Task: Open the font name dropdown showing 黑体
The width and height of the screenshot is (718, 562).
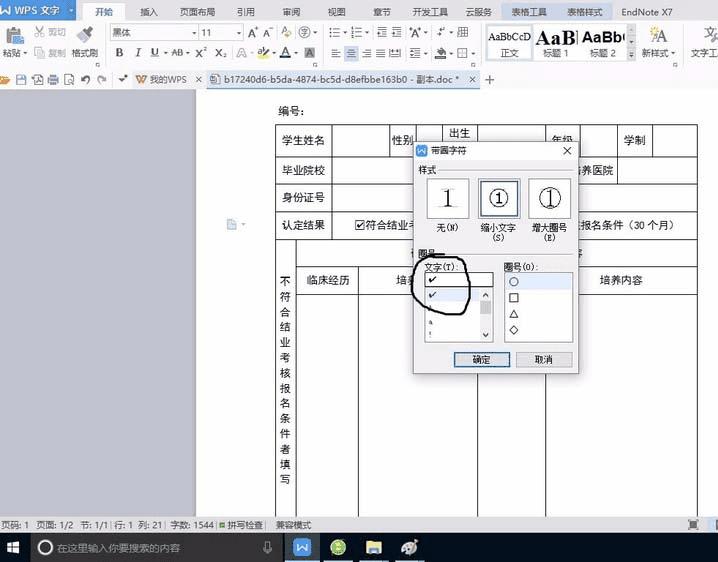Action: pos(150,33)
